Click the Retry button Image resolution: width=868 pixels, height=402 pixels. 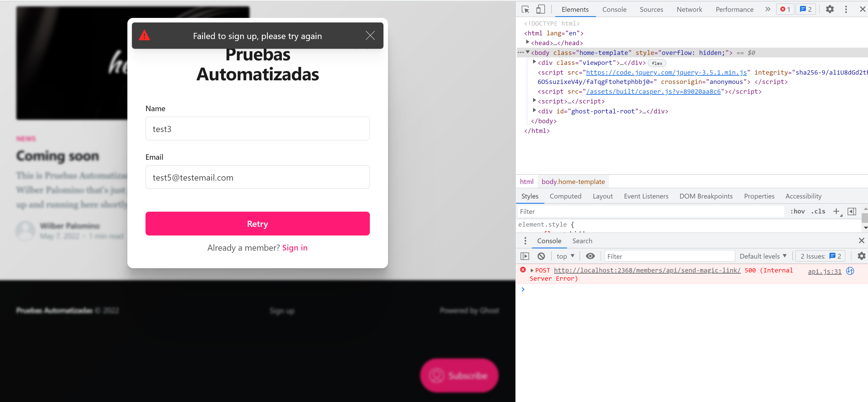point(257,223)
